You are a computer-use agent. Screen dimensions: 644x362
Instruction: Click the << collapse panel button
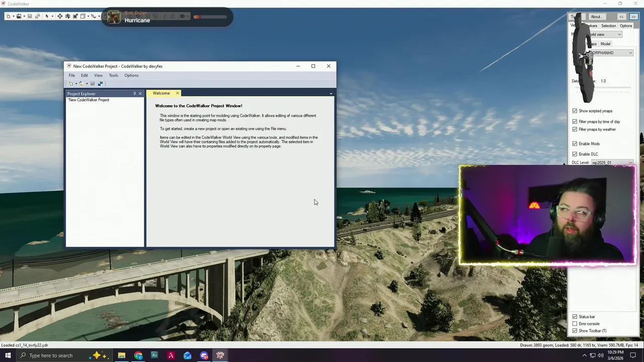click(621, 17)
